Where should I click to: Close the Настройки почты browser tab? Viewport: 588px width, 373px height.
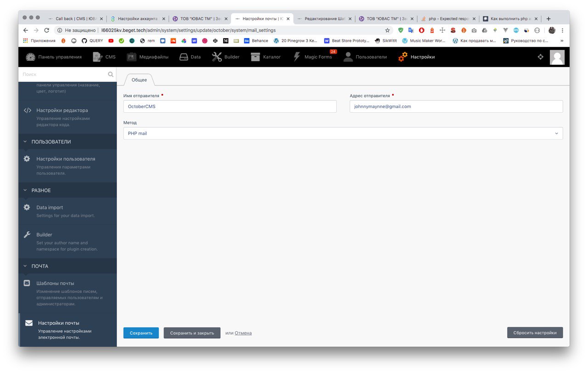pyautogui.click(x=288, y=19)
